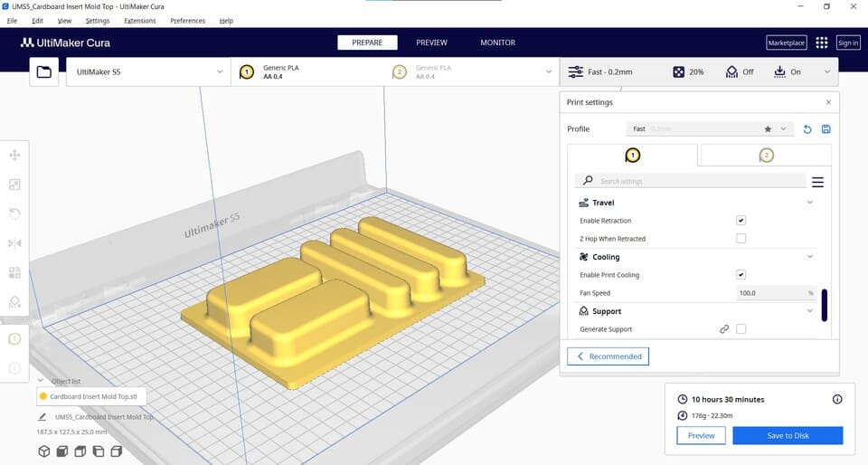Collapse the Support settings section
This screenshot has width=868, height=465.
coord(810,311)
